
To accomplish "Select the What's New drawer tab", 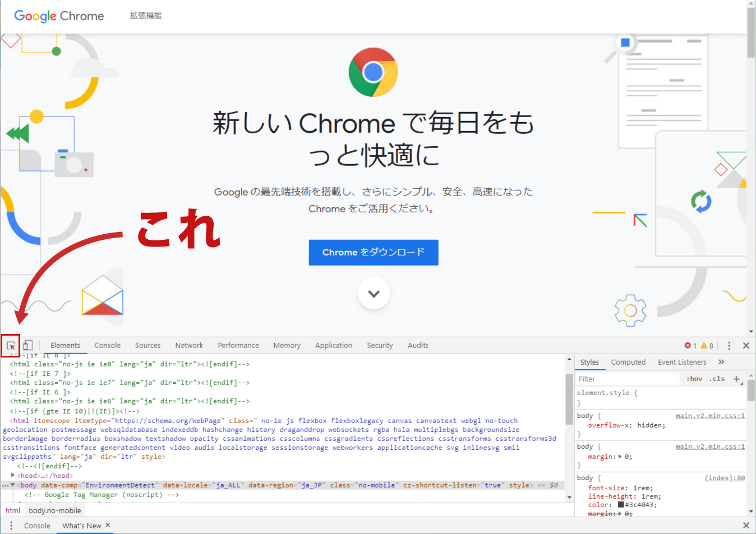I will [82, 526].
